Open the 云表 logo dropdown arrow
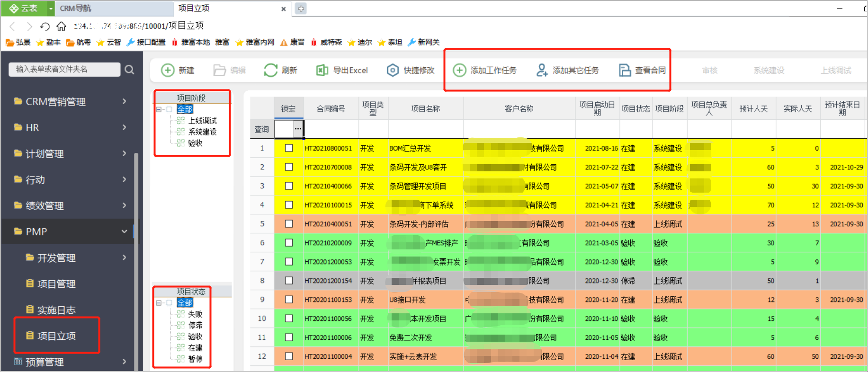This screenshot has height=372, width=868. (51, 9)
